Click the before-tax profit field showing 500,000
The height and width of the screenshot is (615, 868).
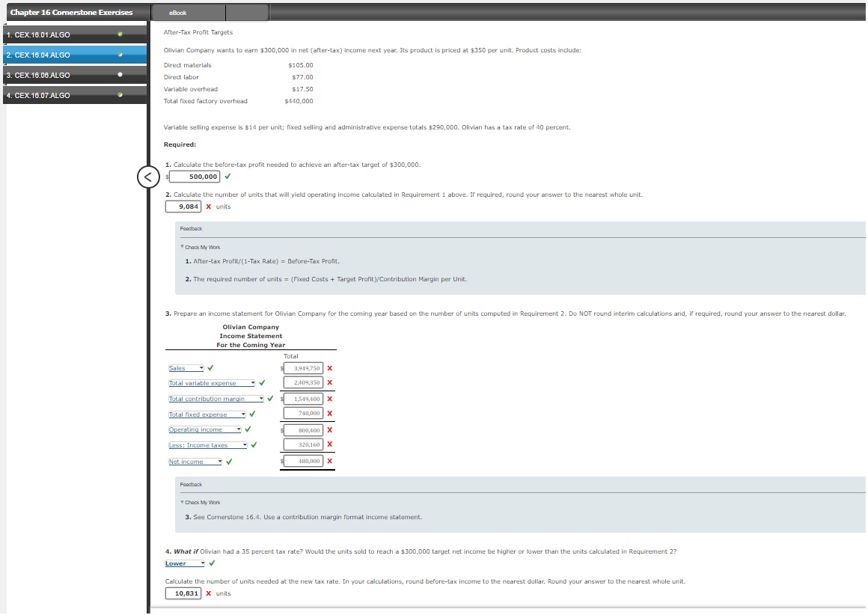(195, 177)
